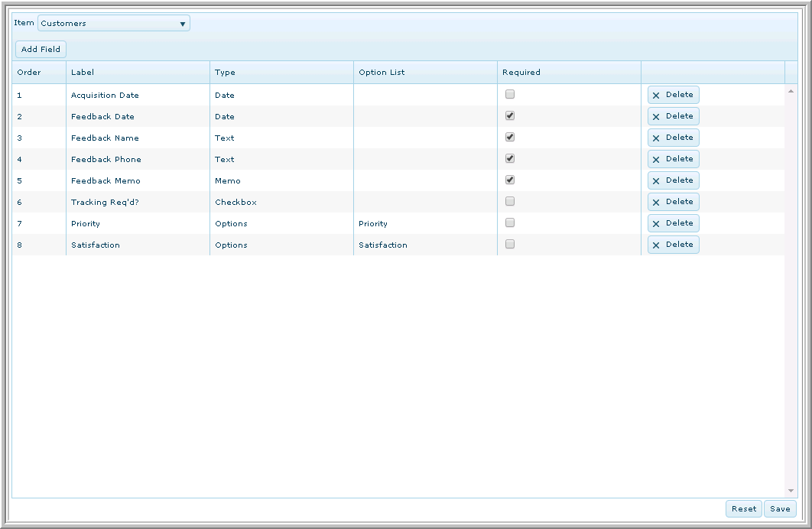Viewport: 812px width, 529px height.
Task: Delete the Tracking Req'd? field
Action: (x=673, y=202)
